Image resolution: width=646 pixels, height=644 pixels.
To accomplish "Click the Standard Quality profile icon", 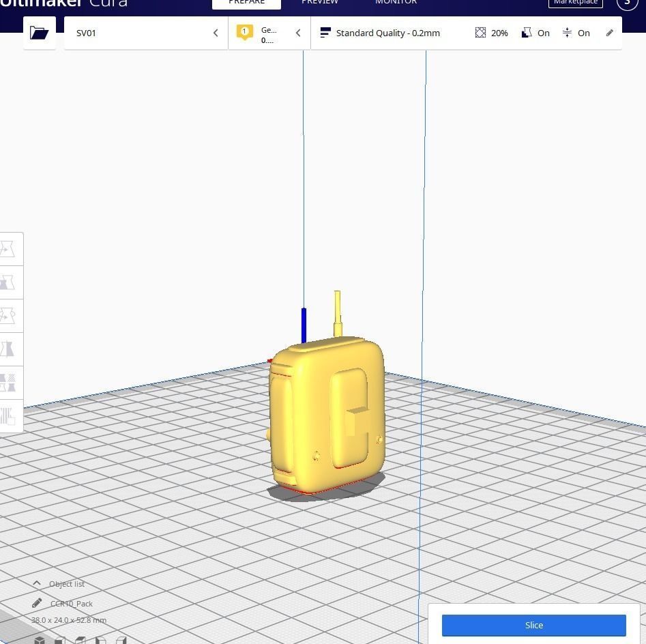I will tap(325, 33).
